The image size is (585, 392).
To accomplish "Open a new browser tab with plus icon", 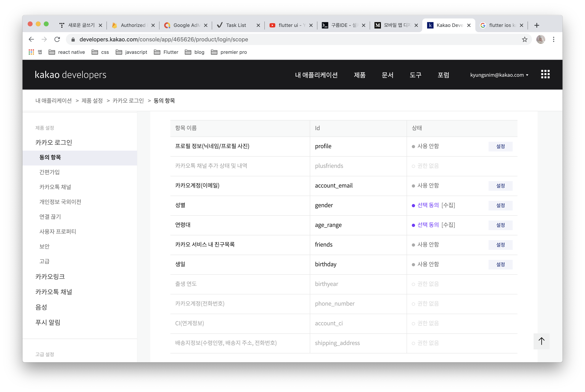I will 536,25.
